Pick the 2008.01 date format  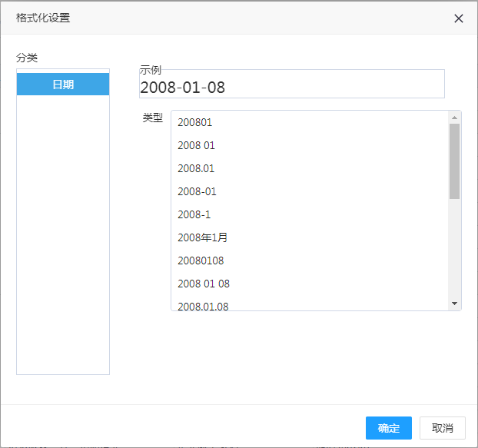click(x=196, y=168)
